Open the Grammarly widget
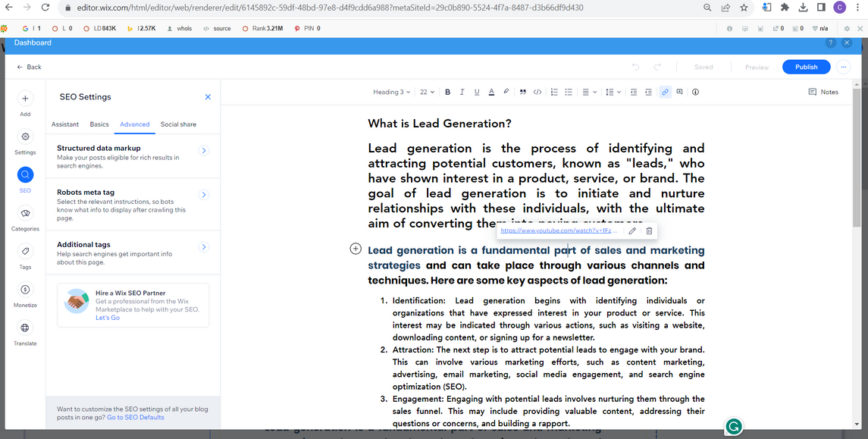The image size is (868, 439). click(734, 427)
